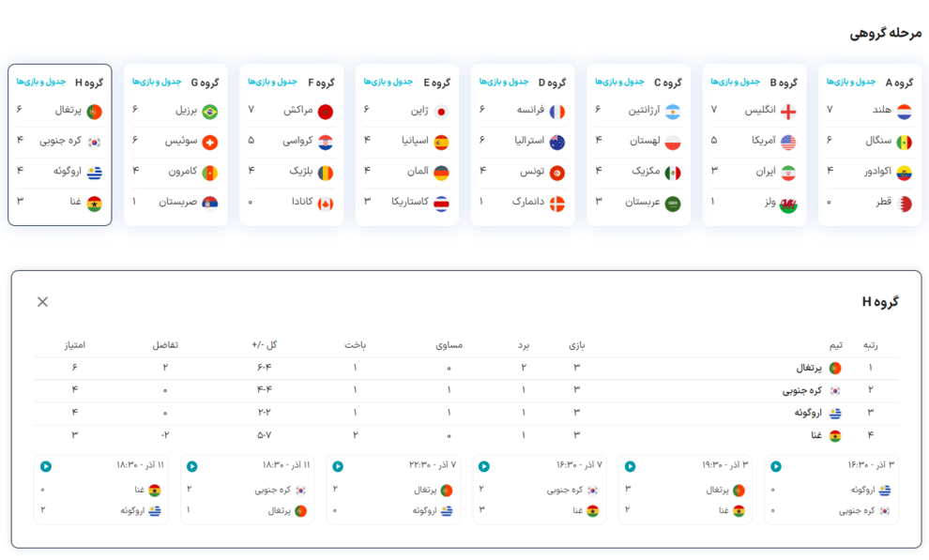
Task: Click play icon on South Korea–Portugal match card
Action: click(191, 466)
